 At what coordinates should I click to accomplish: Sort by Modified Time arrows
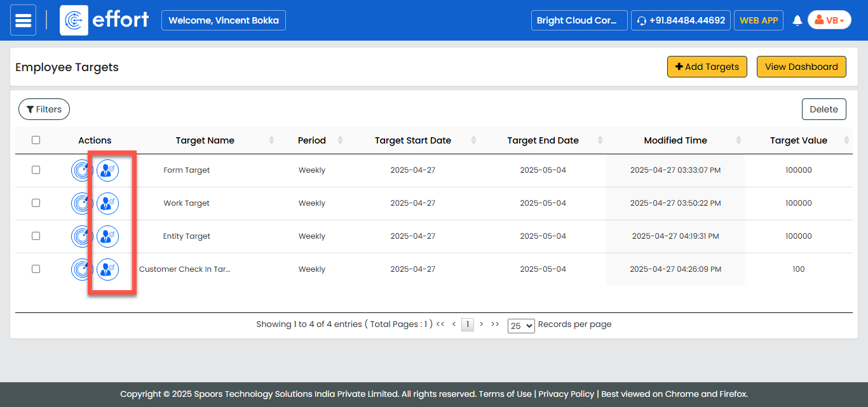pyautogui.click(x=738, y=140)
